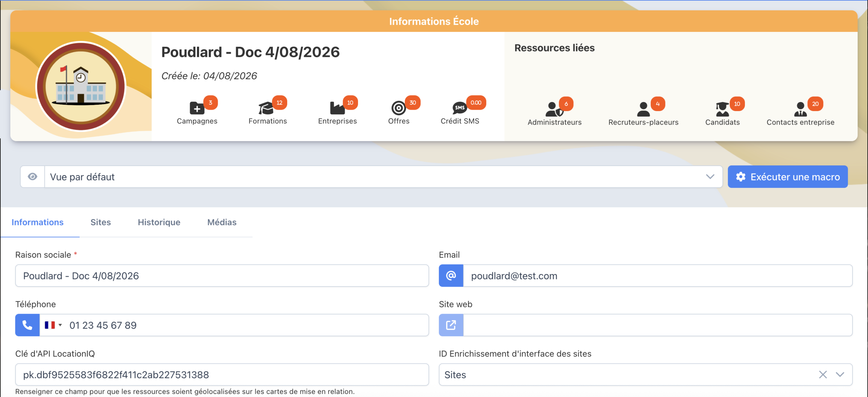Click the Administrateurs label link
This screenshot has height=397, width=868.
555,122
